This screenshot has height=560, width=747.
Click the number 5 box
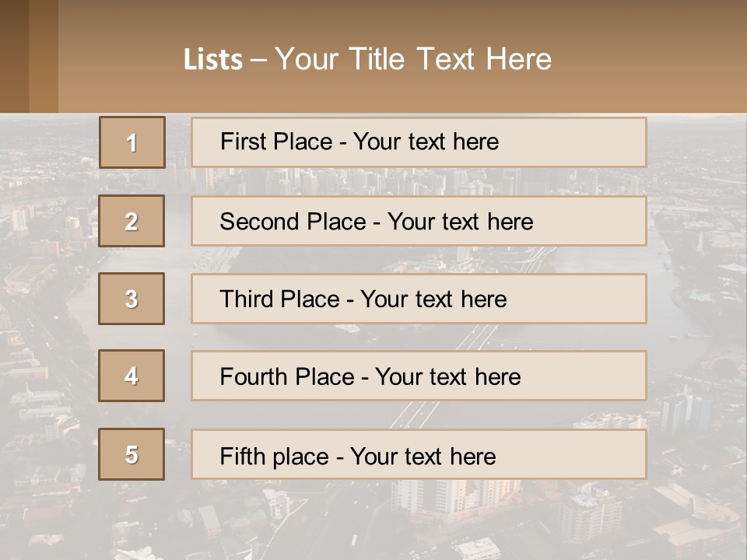[x=132, y=454]
